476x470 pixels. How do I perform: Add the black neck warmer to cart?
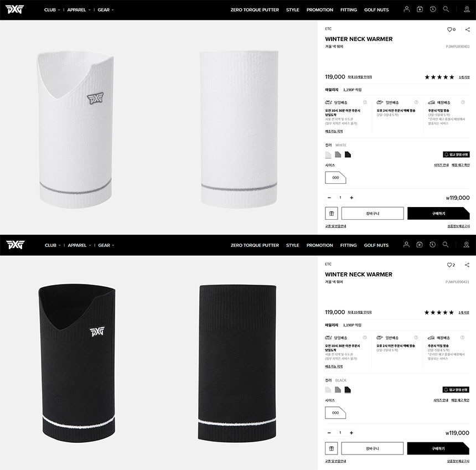point(372,448)
